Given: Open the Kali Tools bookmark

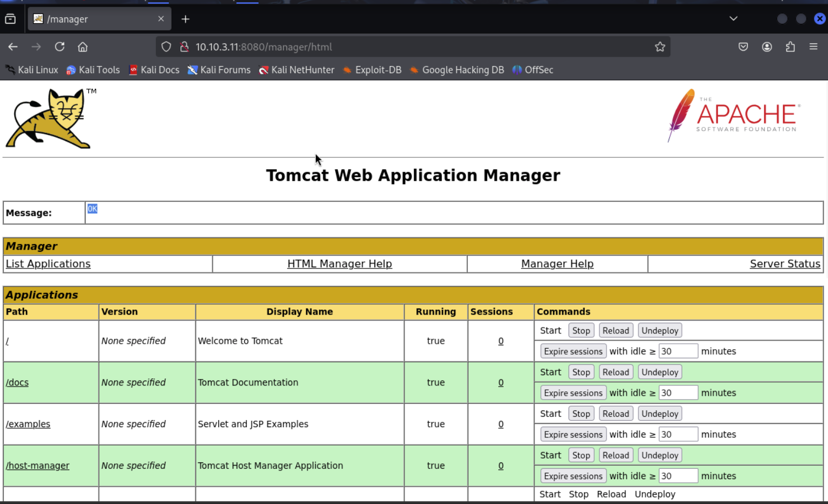Looking at the screenshot, I should point(93,70).
